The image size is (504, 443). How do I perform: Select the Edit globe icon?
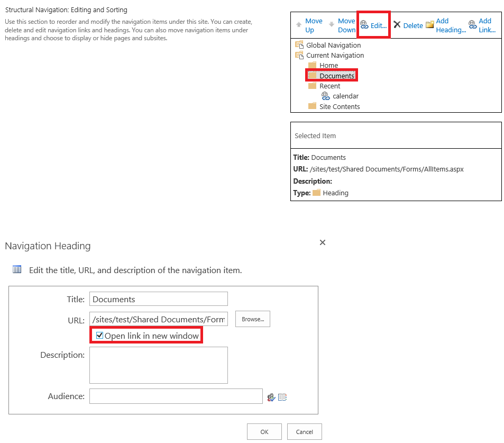point(363,24)
